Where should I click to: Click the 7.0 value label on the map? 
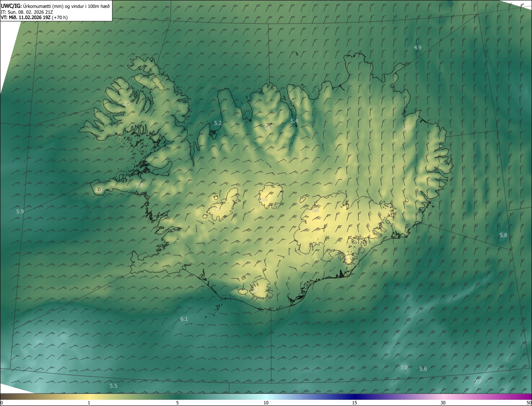[404, 368]
